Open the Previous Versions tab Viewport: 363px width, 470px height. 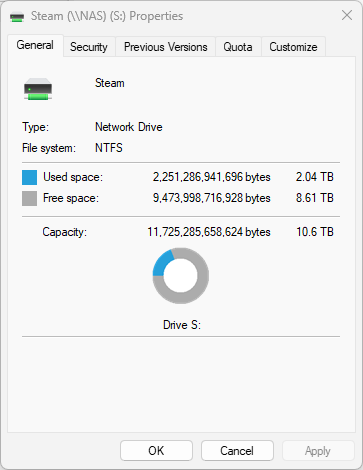coord(165,47)
